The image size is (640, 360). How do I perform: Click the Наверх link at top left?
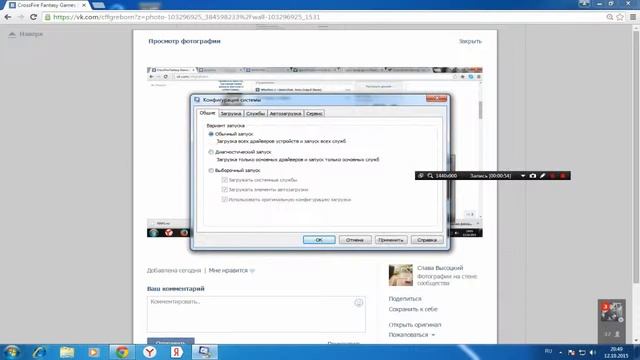click(26, 34)
